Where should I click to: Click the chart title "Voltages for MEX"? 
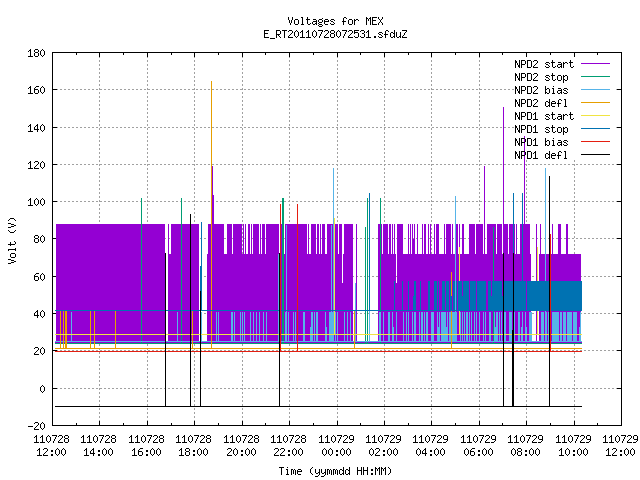pyautogui.click(x=335, y=21)
